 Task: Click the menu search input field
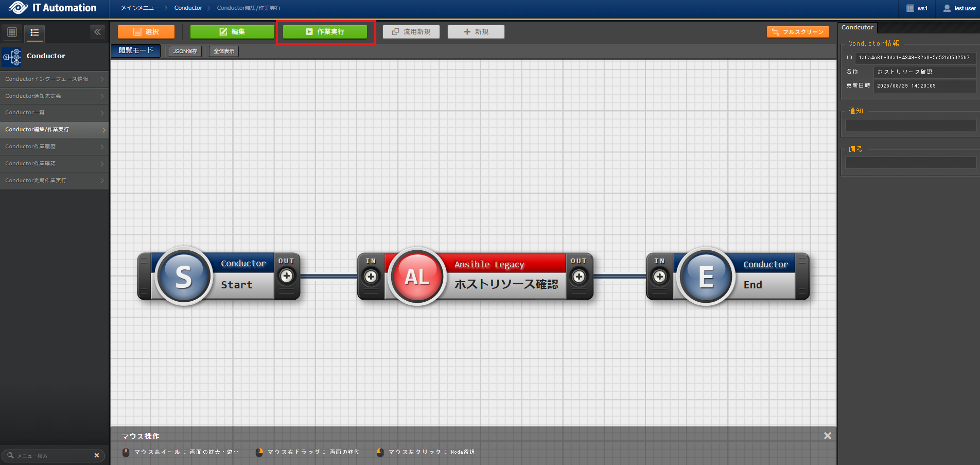(51, 456)
